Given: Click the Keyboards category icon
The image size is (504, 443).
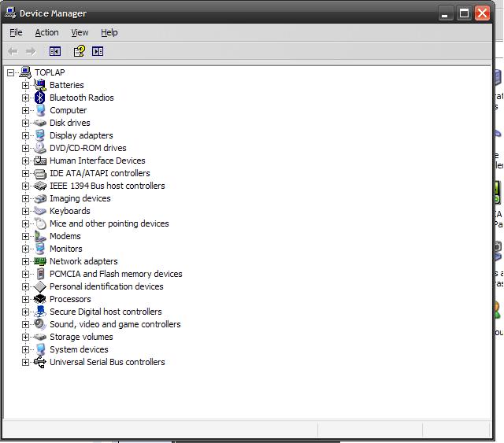Looking at the screenshot, I should (x=40, y=211).
